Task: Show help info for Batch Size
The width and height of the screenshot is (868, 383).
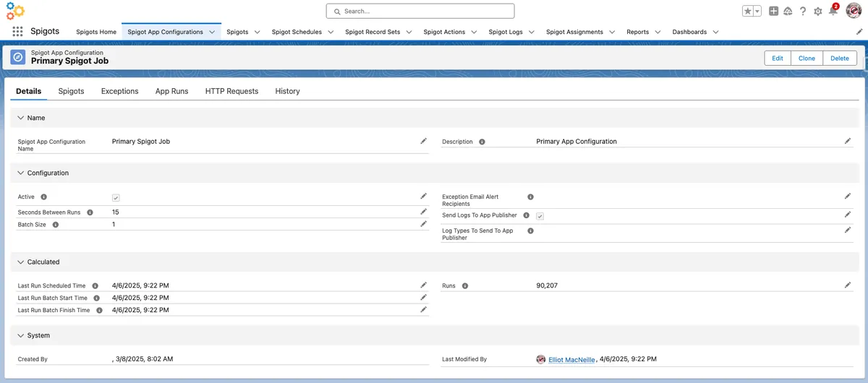Action: pos(56,225)
